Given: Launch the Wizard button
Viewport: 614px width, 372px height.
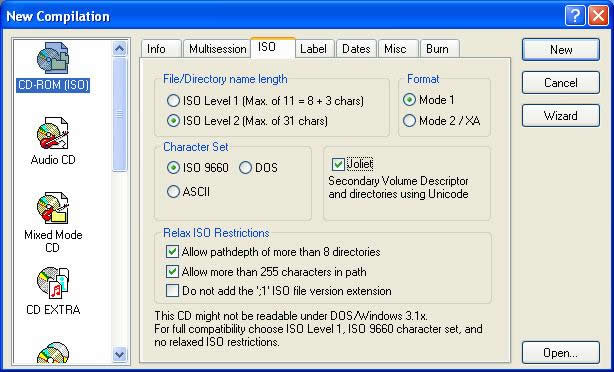Looking at the screenshot, I should click(561, 116).
